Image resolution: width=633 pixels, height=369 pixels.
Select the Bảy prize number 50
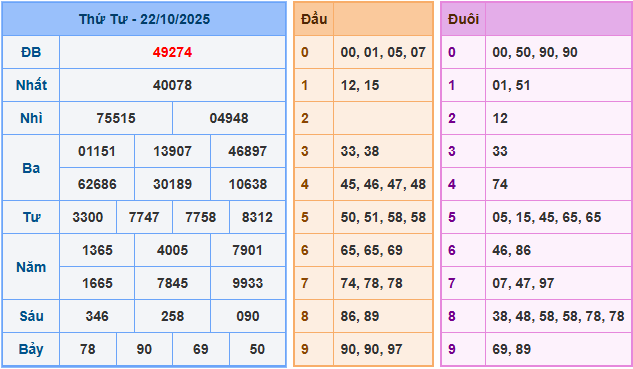pos(257,349)
